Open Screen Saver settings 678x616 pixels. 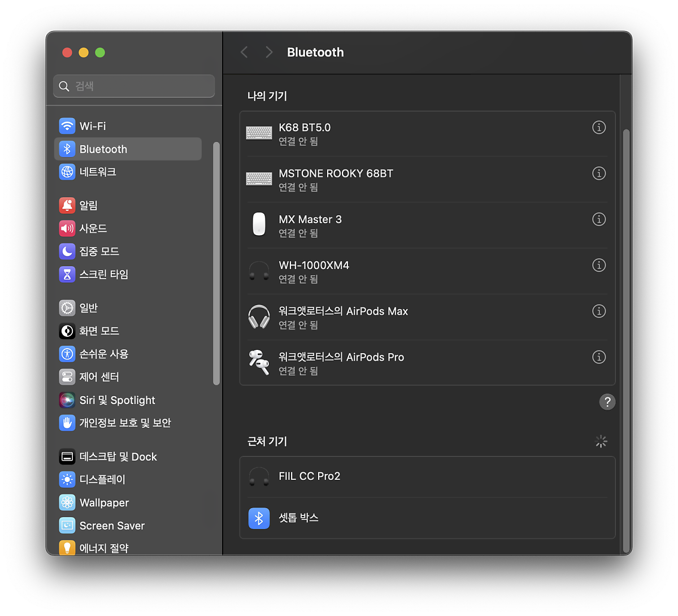pos(128,526)
